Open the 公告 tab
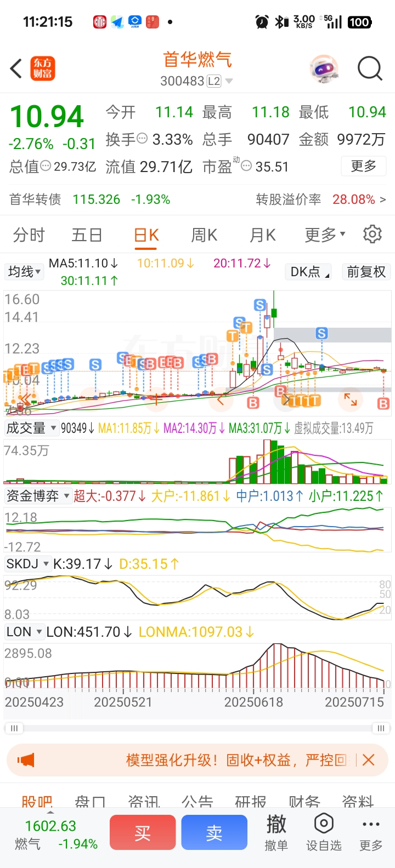 coord(197,802)
